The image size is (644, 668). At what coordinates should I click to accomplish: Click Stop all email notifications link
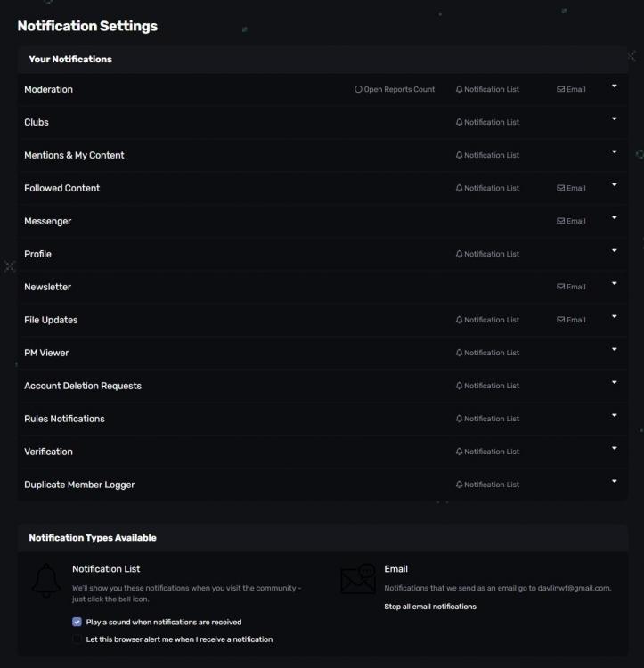point(430,607)
